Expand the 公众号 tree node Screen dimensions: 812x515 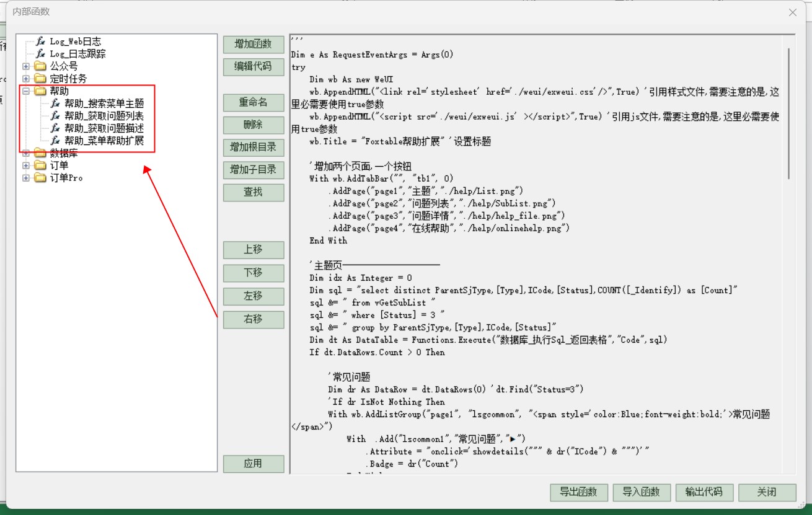[26, 66]
